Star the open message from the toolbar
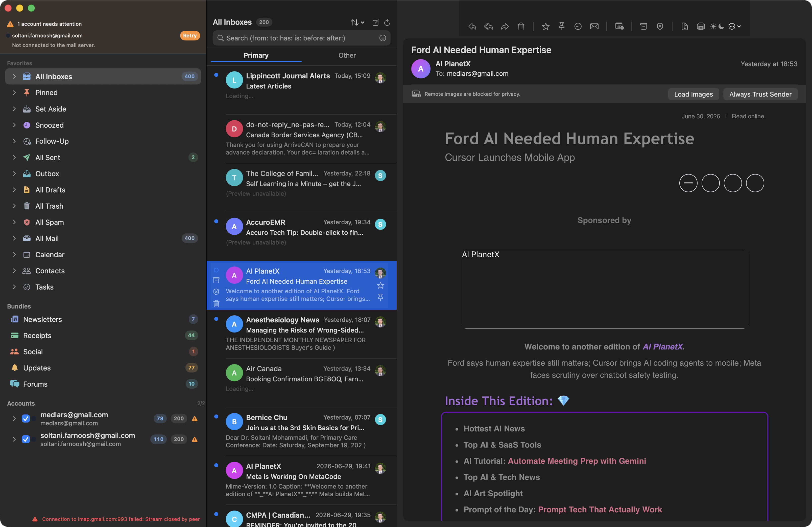The image size is (812, 527). [545, 26]
